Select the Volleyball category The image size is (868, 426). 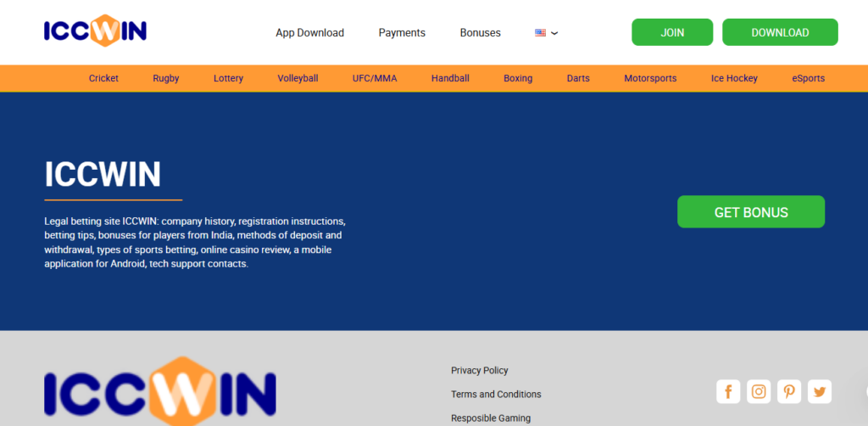pos(298,78)
